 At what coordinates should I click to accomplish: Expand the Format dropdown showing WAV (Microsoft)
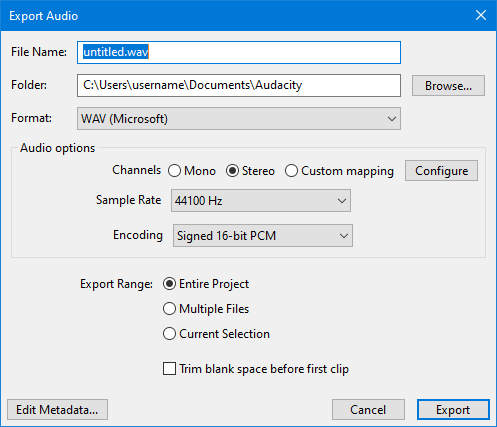pos(239,119)
